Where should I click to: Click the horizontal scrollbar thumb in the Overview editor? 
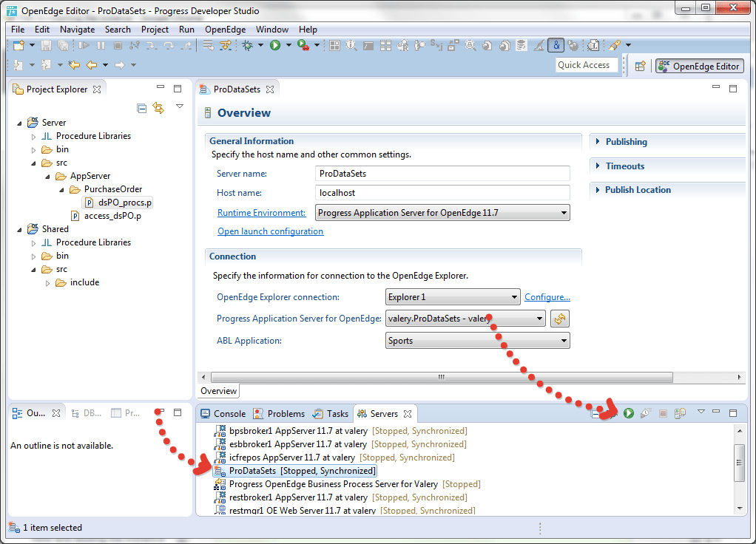pos(441,377)
